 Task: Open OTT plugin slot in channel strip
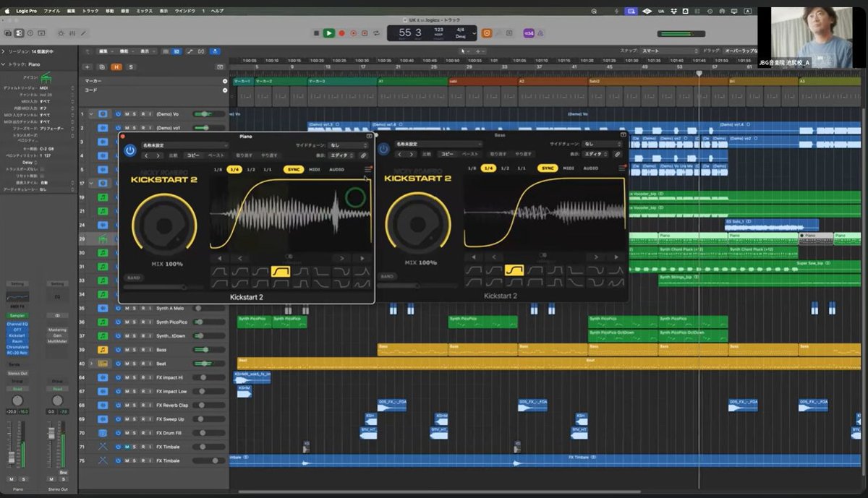click(x=17, y=330)
